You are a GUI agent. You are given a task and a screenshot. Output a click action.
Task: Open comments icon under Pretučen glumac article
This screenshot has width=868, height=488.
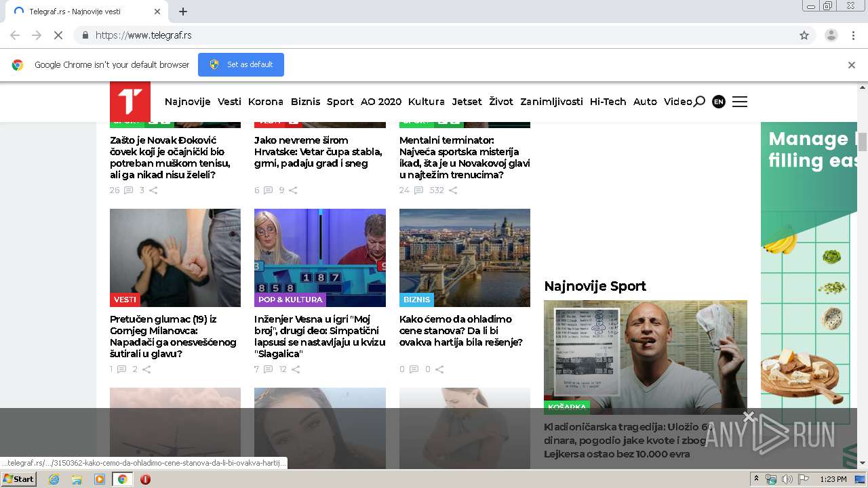121,369
